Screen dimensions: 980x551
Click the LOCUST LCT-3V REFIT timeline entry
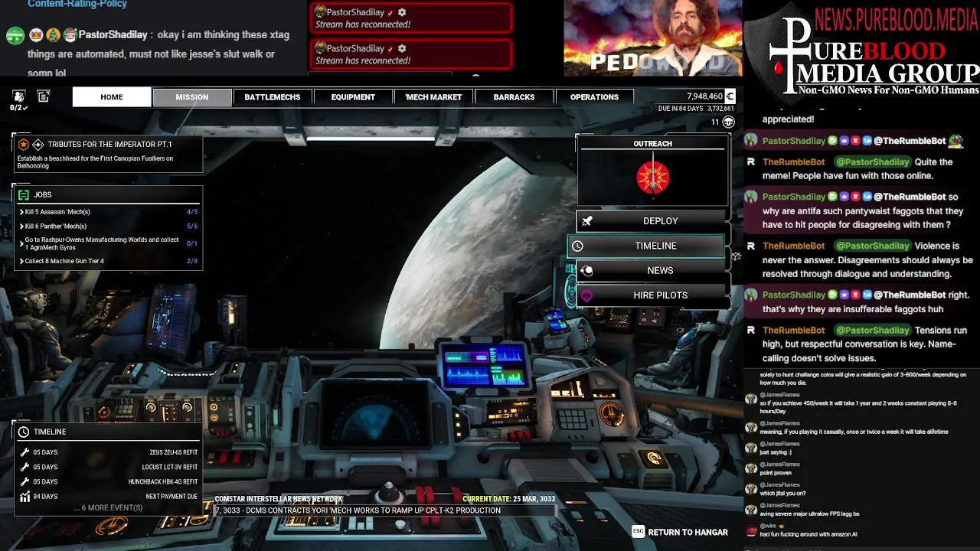pyautogui.click(x=108, y=467)
